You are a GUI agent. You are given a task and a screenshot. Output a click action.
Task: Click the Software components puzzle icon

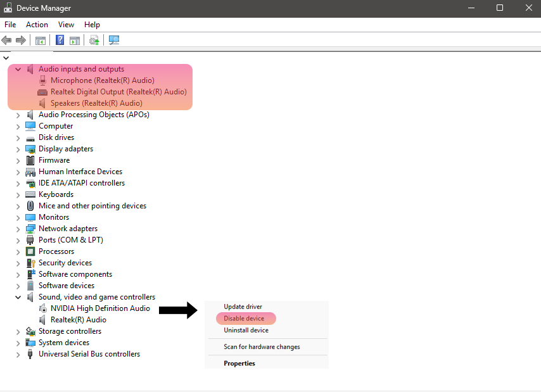coord(30,274)
